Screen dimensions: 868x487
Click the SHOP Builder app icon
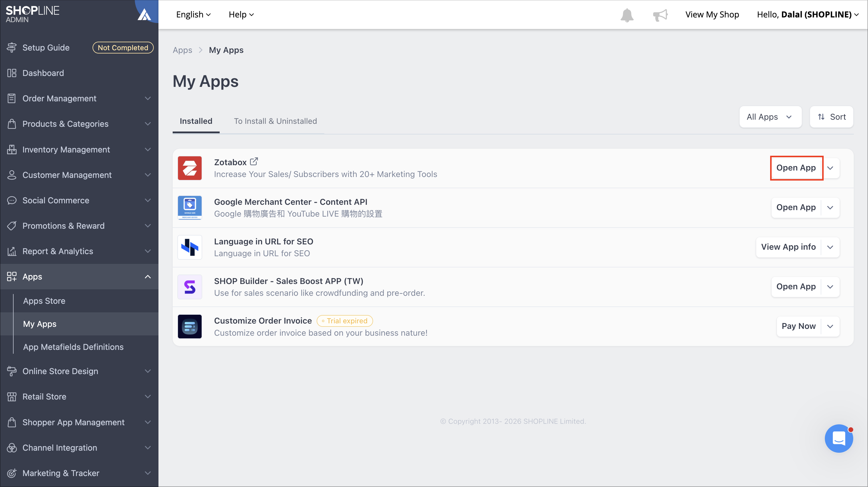pos(190,287)
